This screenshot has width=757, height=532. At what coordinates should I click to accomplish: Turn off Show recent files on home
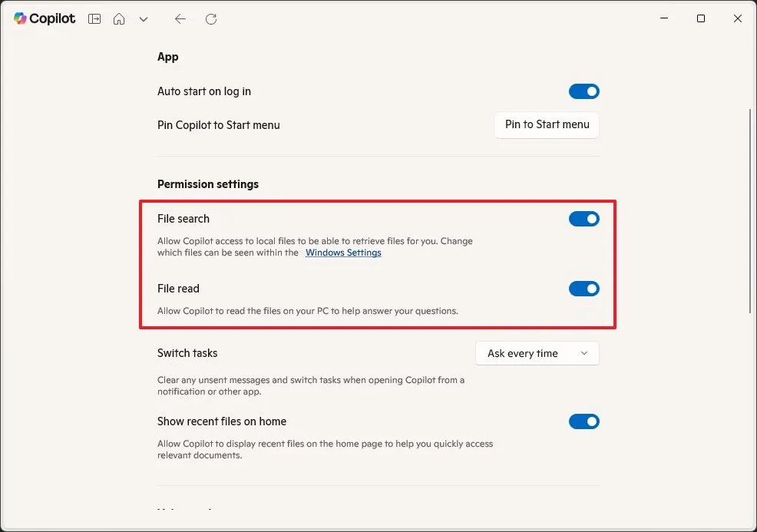[584, 421]
